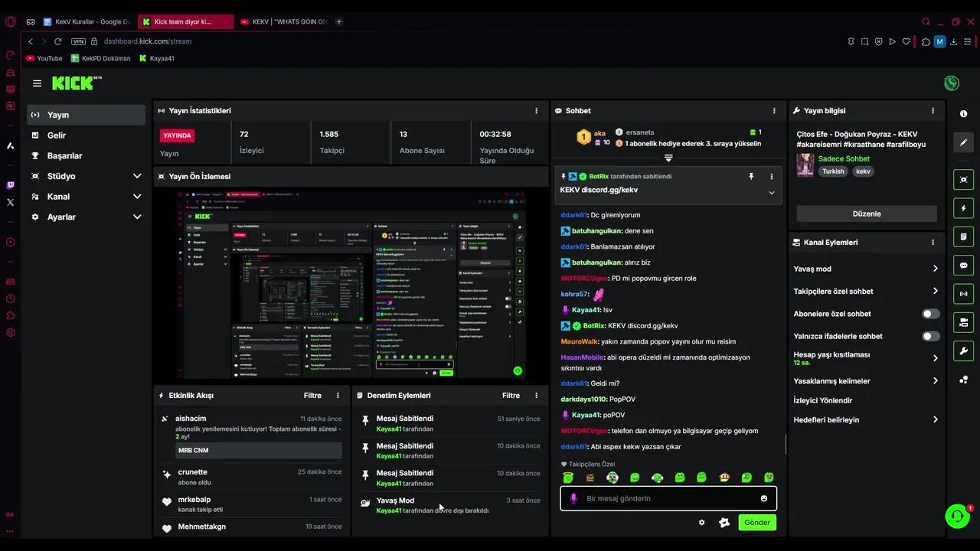
Task: Click the browser address bar URL
Action: [x=148, y=41]
